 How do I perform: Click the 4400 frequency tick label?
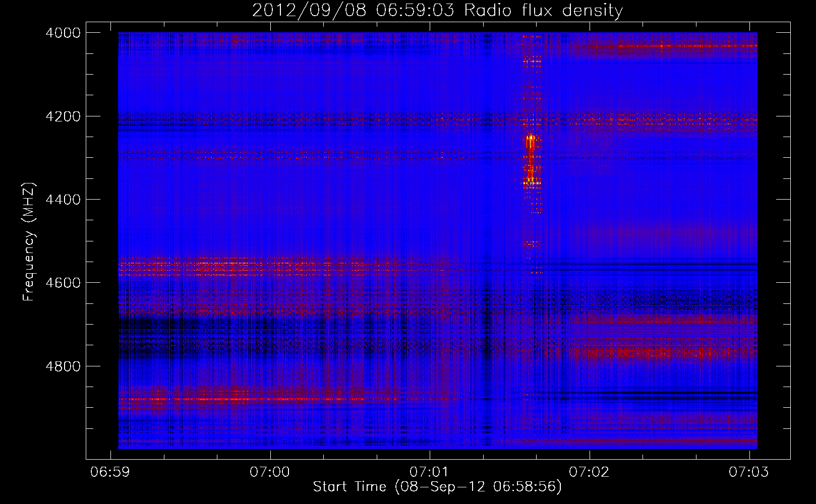click(63, 200)
